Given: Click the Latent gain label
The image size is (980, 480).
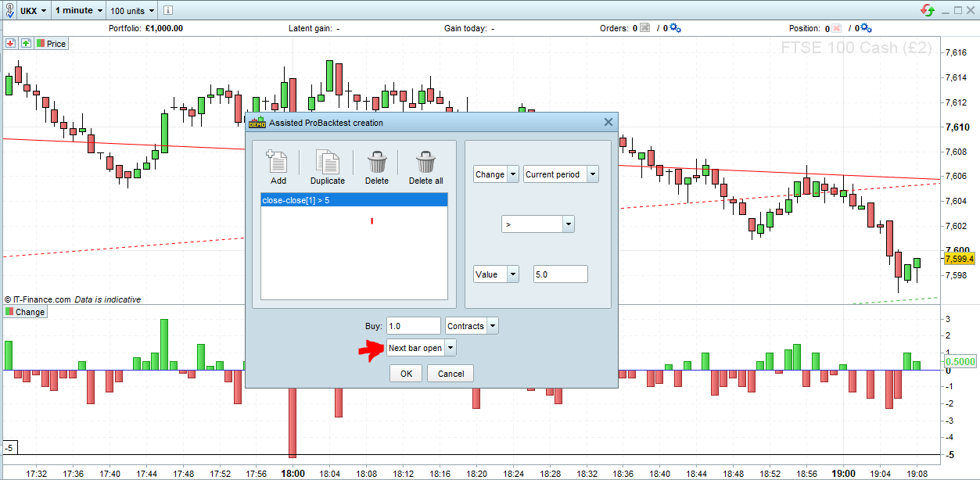Looking at the screenshot, I should pyautogui.click(x=310, y=28).
